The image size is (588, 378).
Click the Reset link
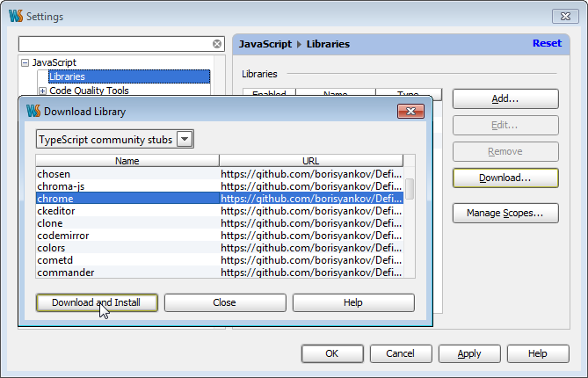point(547,43)
